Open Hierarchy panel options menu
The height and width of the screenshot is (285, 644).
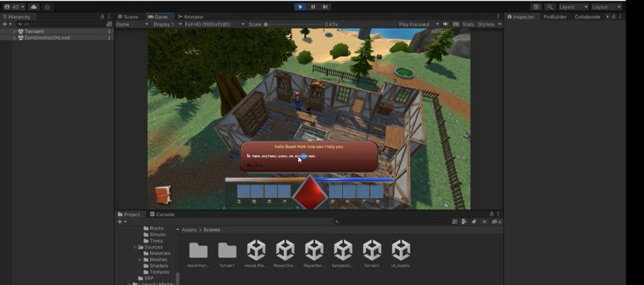tap(109, 17)
